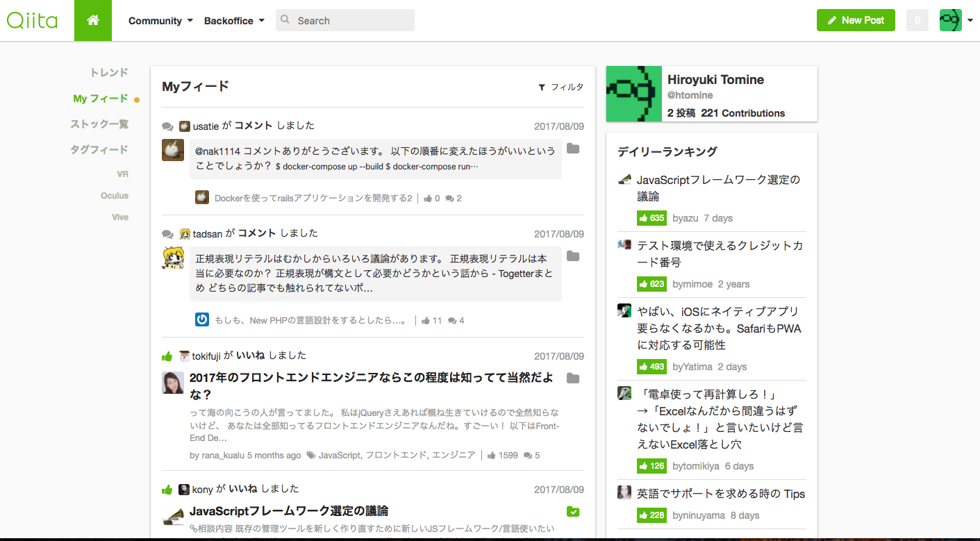Click the ranking avatar beside やばい、iOSに
This screenshot has height=541, width=980.
[x=624, y=310]
